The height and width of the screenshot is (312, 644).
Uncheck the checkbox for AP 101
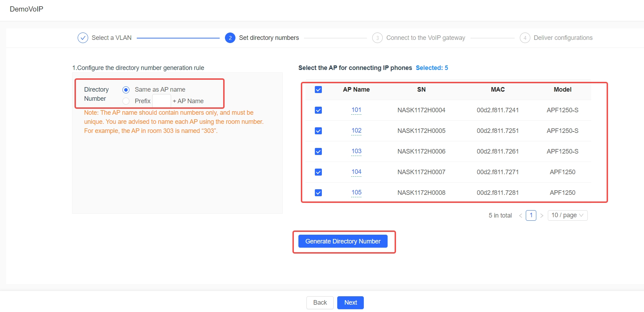tap(318, 110)
